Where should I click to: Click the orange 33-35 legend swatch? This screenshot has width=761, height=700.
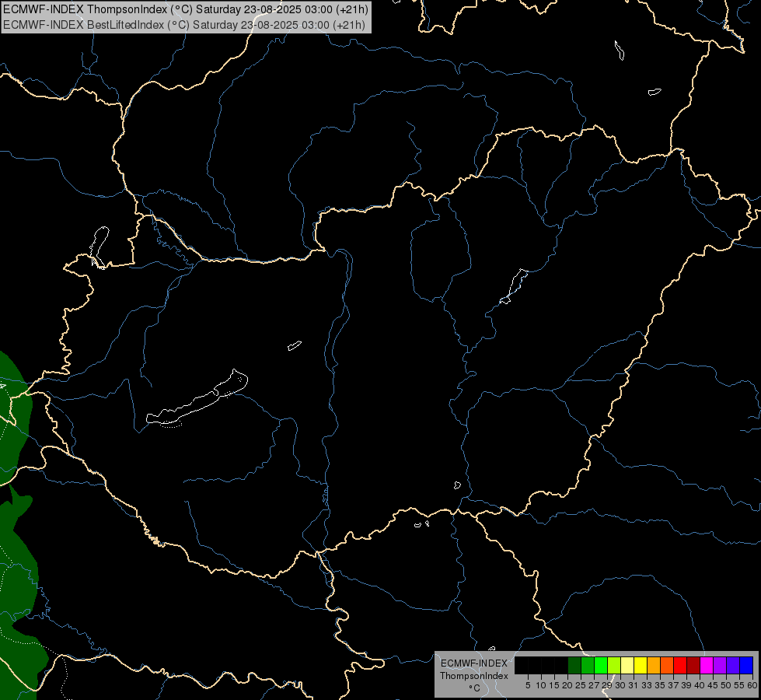(x=654, y=665)
